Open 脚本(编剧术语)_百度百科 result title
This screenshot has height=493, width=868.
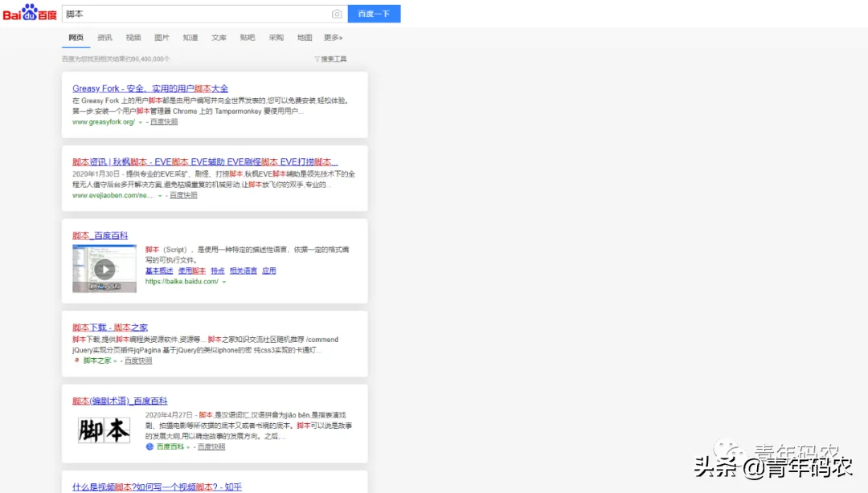pos(120,401)
